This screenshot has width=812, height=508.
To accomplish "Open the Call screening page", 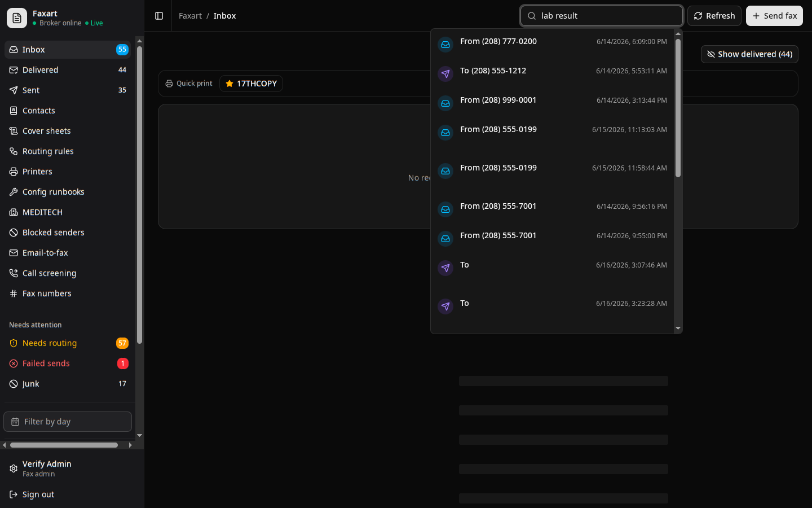I will 68,273.
